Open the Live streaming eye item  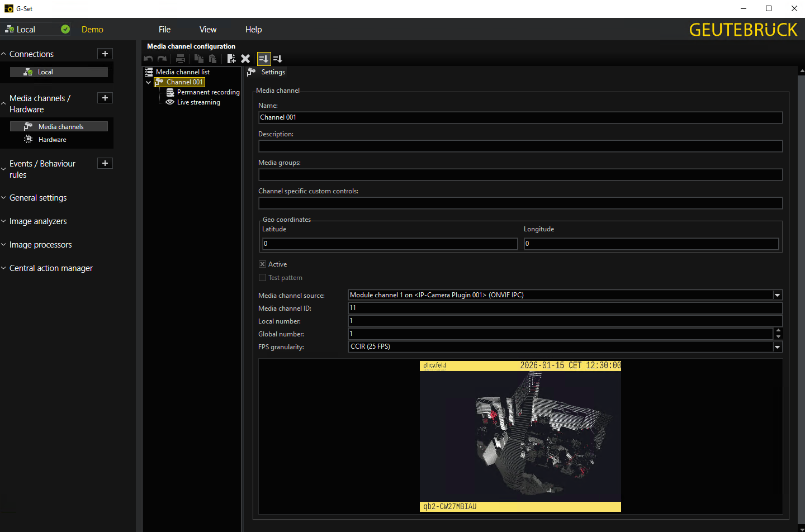(x=198, y=102)
